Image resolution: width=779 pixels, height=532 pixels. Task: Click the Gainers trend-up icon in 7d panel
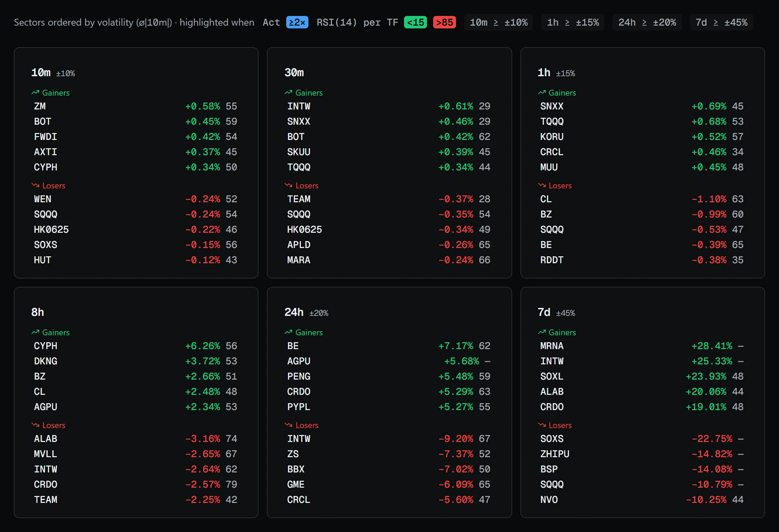coord(542,332)
